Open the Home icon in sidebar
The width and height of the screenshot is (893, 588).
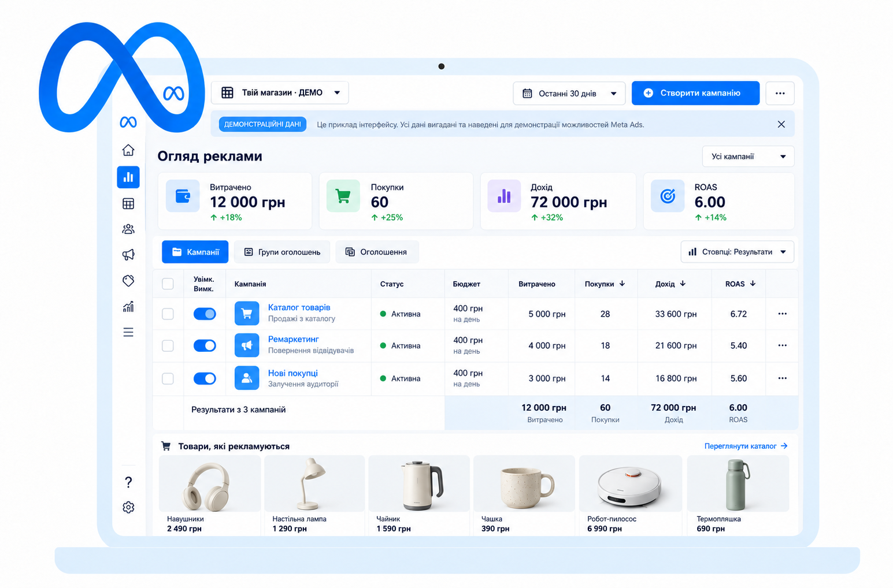(x=128, y=150)
